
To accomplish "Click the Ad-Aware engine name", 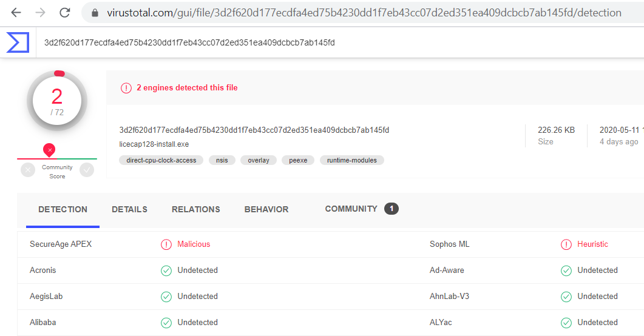I will (x=447, y=270).
